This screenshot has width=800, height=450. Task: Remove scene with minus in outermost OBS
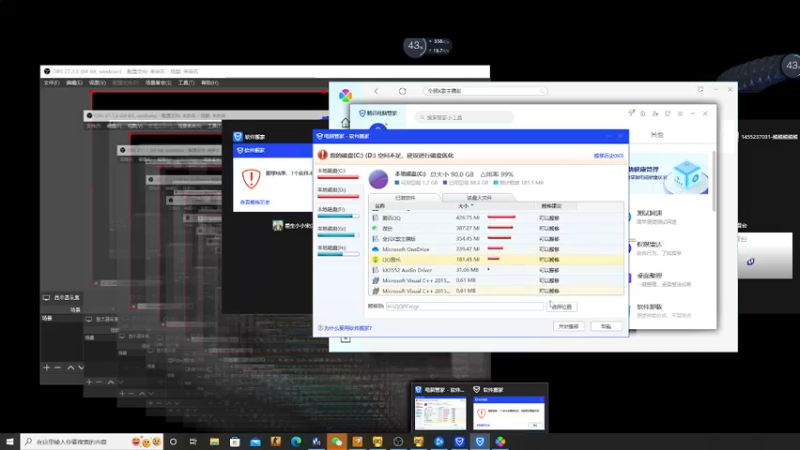57,367
